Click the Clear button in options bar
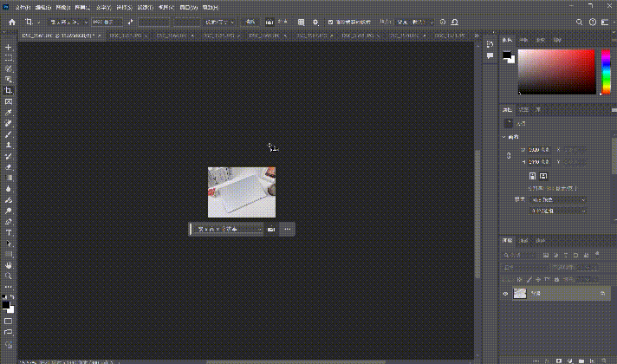The image size is (617, 364). pyautogui.click(x=250, y=21)
